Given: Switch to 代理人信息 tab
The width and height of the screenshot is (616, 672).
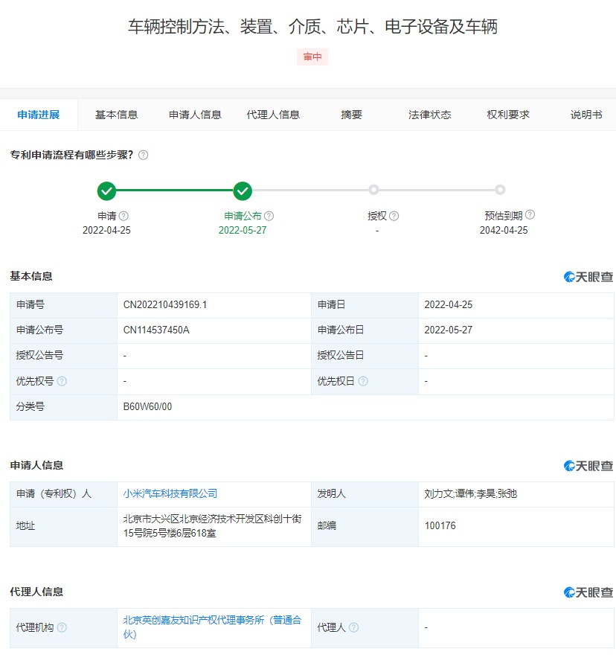Looking at the screenshot, I should [273, 115].
